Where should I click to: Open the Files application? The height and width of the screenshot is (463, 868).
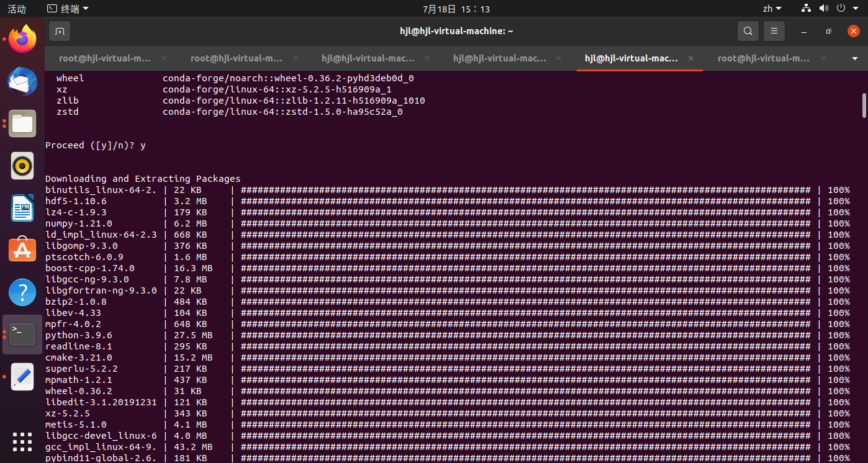point(22,124)
